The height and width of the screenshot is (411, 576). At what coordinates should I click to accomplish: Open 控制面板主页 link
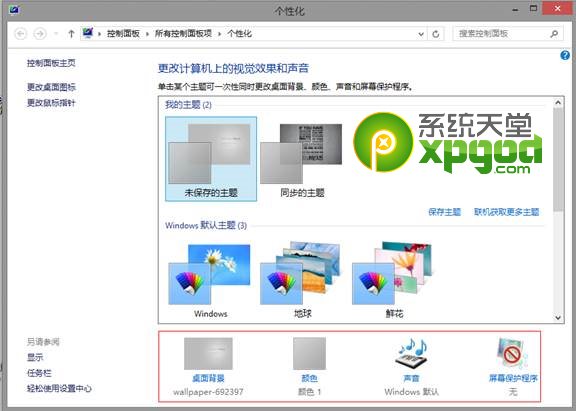(x=51, y=63)
